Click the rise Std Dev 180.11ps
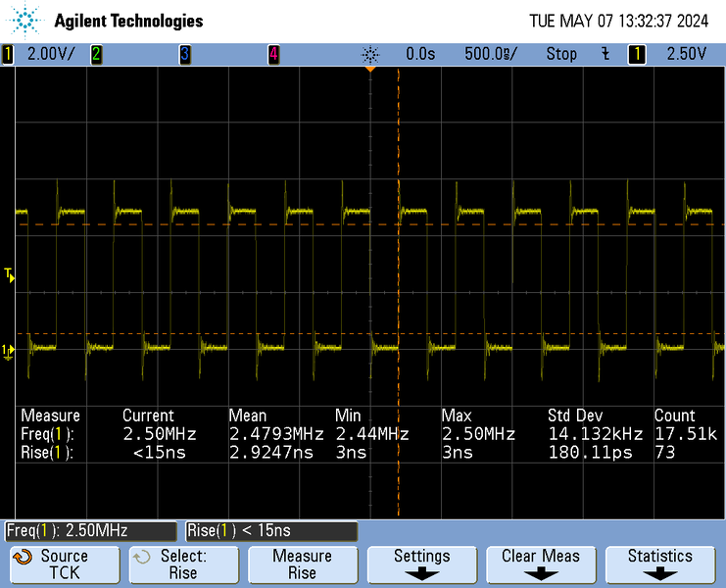This screenshot has height=588, width=726. coord(591,453)
